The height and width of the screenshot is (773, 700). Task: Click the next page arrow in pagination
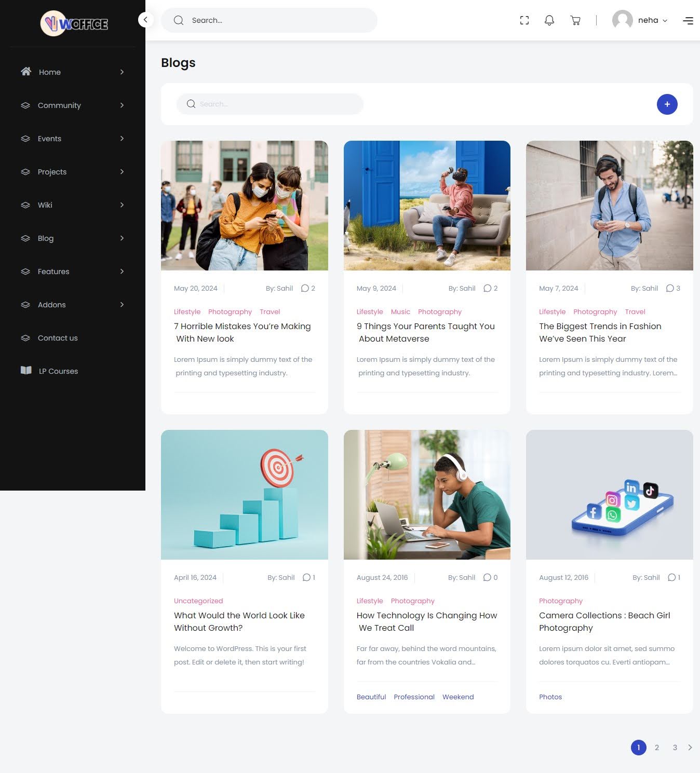[x=690, y=748]
